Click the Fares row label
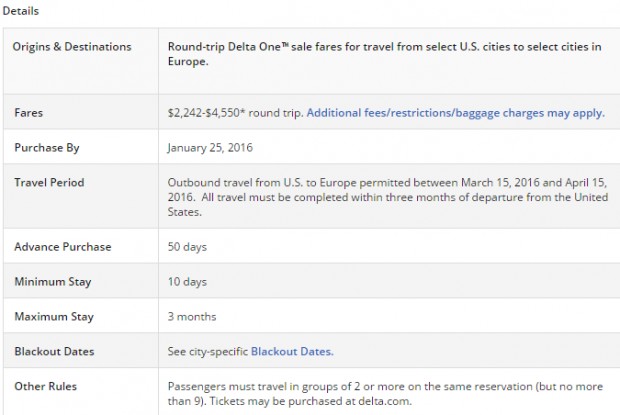 click(x=28, y=113)
